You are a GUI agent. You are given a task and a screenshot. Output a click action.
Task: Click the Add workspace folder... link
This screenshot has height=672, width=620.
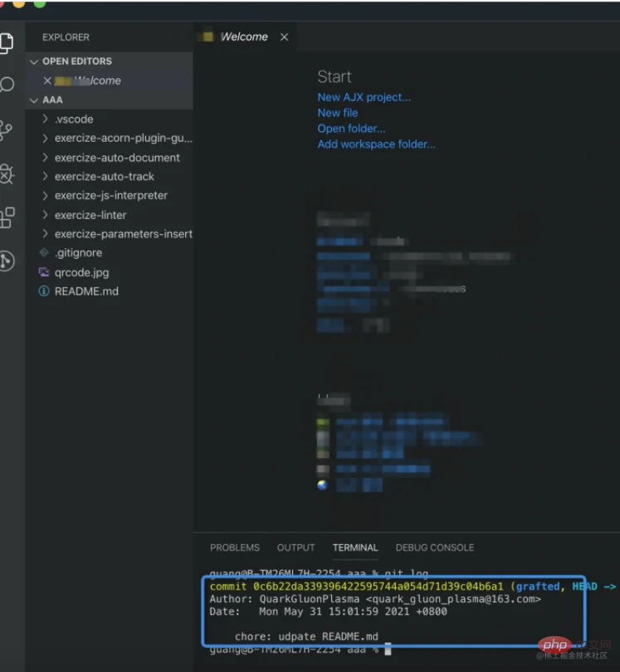(x=377, y=144)
